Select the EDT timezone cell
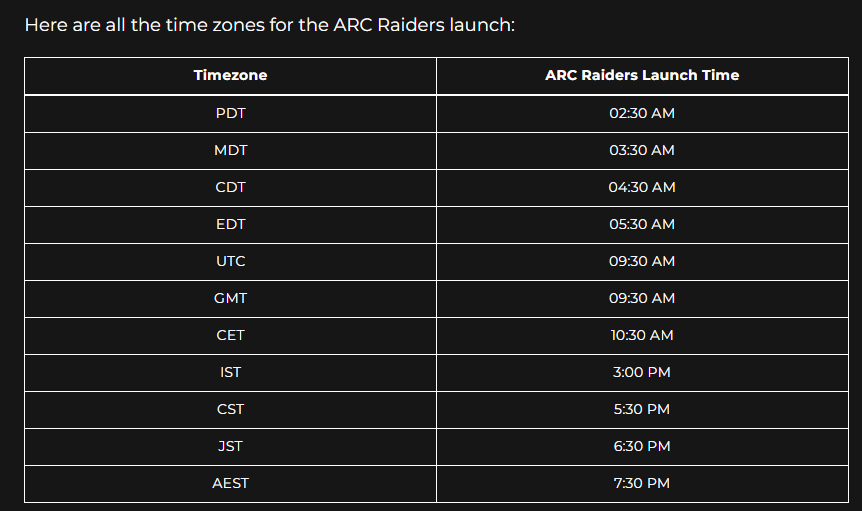 (x=230, y=224)
